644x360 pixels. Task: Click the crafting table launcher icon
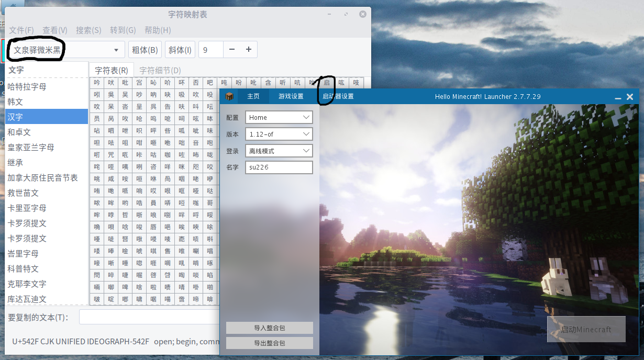229,96
